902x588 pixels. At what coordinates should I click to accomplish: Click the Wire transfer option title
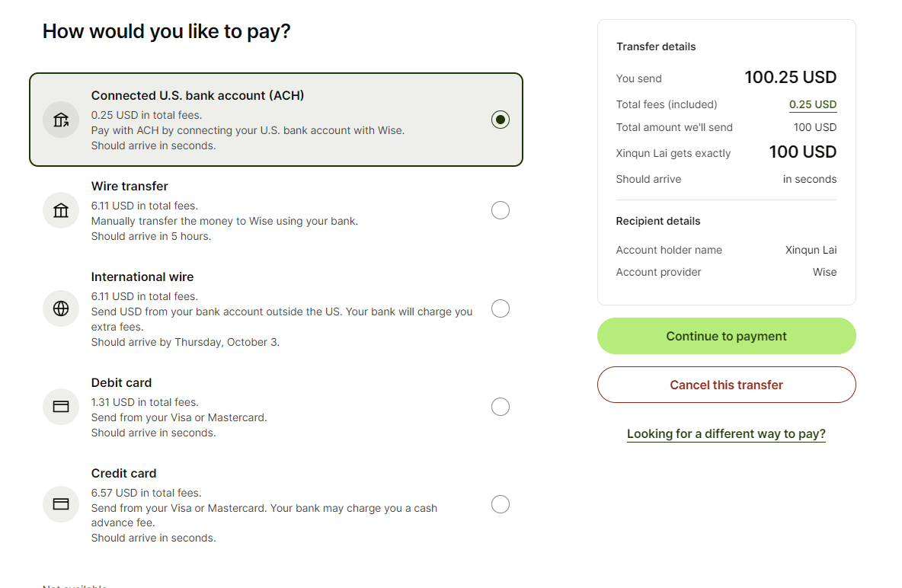pyautogui.click(x=130, y=186)
